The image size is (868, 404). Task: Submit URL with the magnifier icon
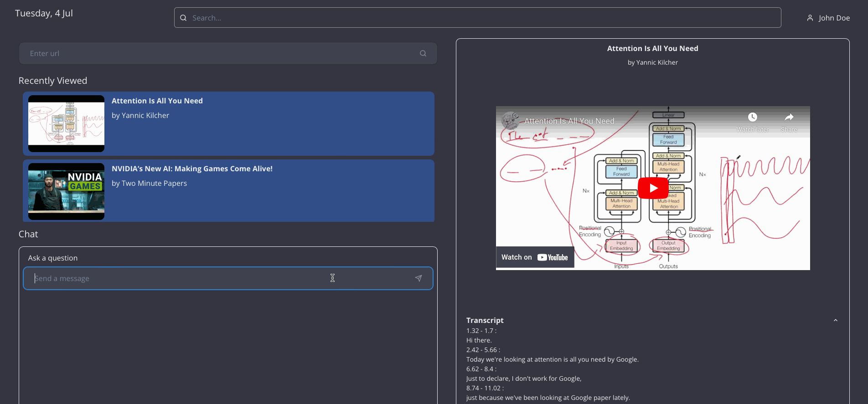point(423,53)
